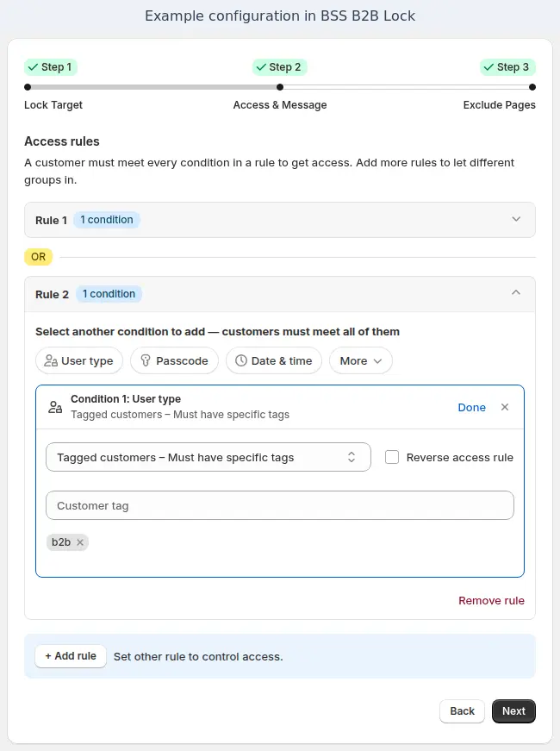Add a User type condition

coord(79,360)
